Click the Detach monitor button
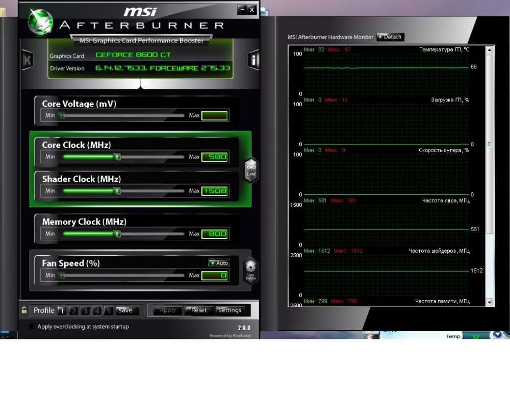Screen dimensions: 510x420 (390, 37)
